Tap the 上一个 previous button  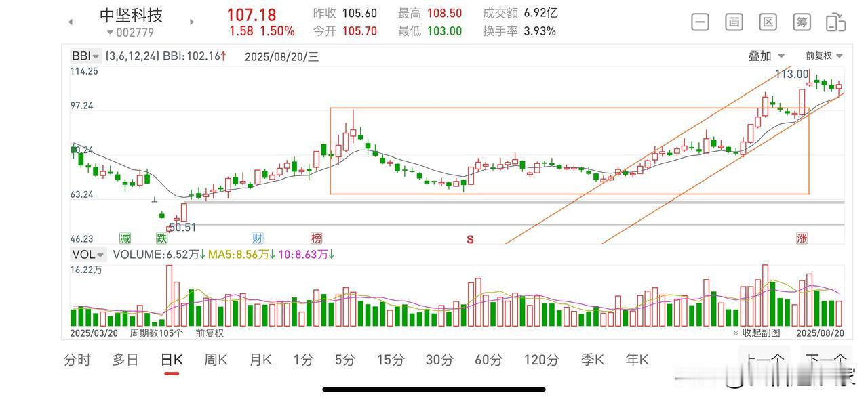(x=765, y=360)
